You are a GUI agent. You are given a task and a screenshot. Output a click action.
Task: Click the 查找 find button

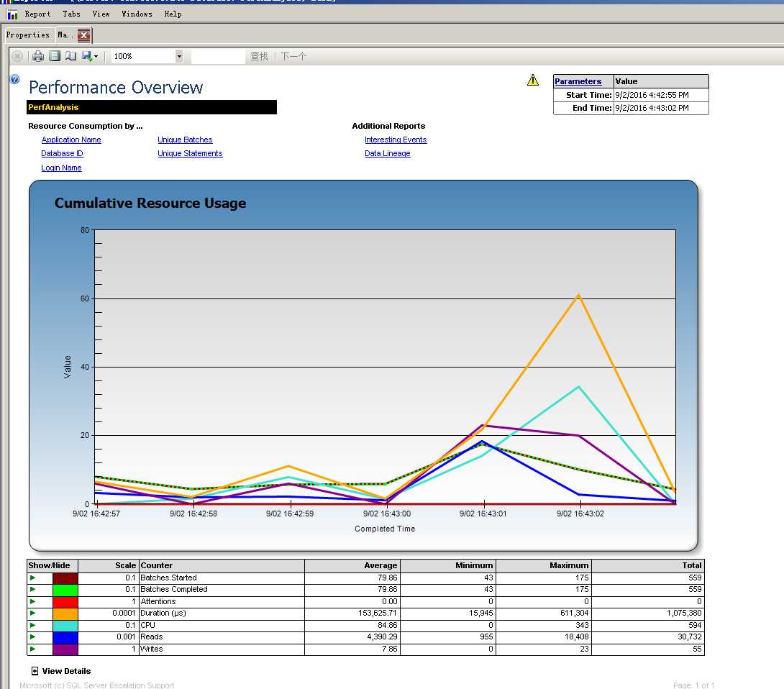pyautogui.click(x=259, y=57)
